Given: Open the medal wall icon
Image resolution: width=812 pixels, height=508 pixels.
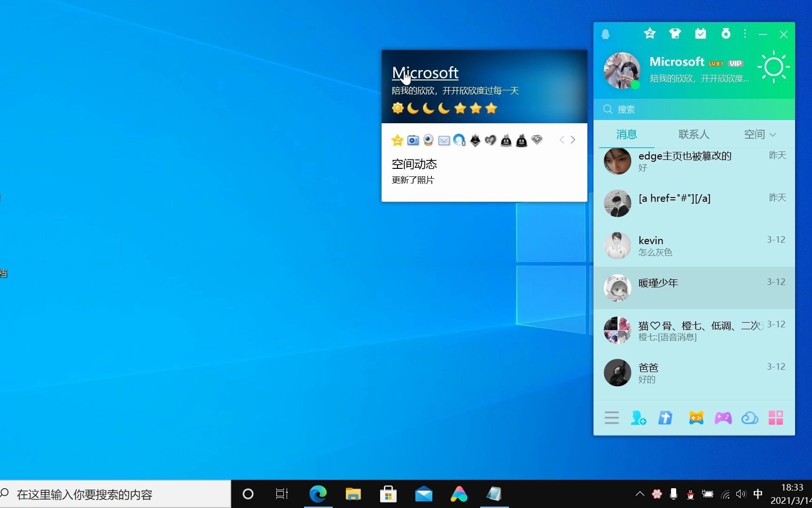Looking at the screenshot, I should tap(726, 33).
